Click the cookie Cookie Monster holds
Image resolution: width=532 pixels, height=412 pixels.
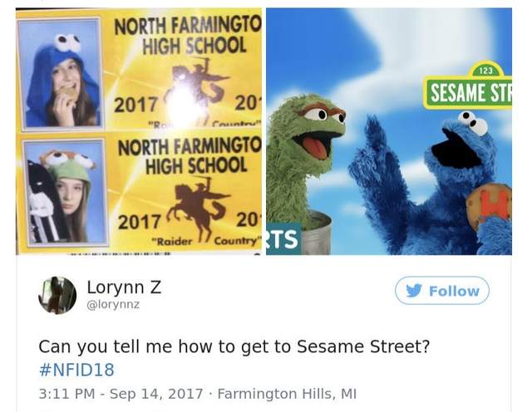(490, 204)
